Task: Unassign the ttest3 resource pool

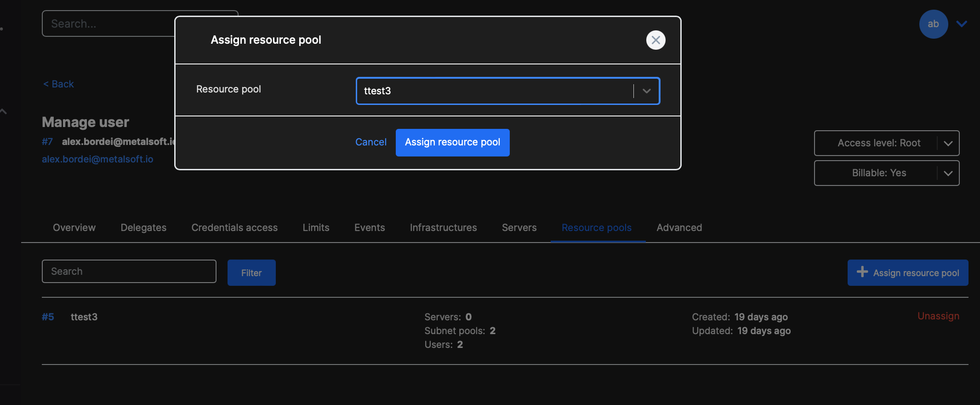Action: tap(938, 316)
